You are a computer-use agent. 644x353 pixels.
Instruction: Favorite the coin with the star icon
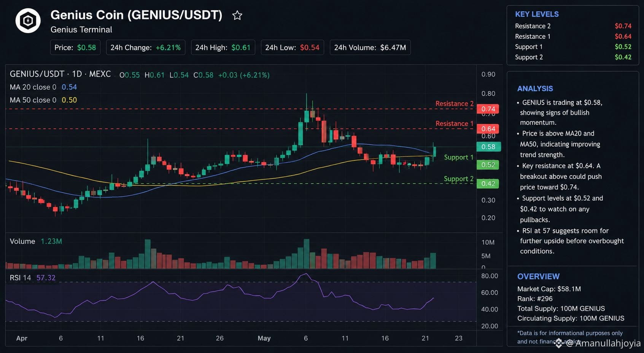(237, 15)
